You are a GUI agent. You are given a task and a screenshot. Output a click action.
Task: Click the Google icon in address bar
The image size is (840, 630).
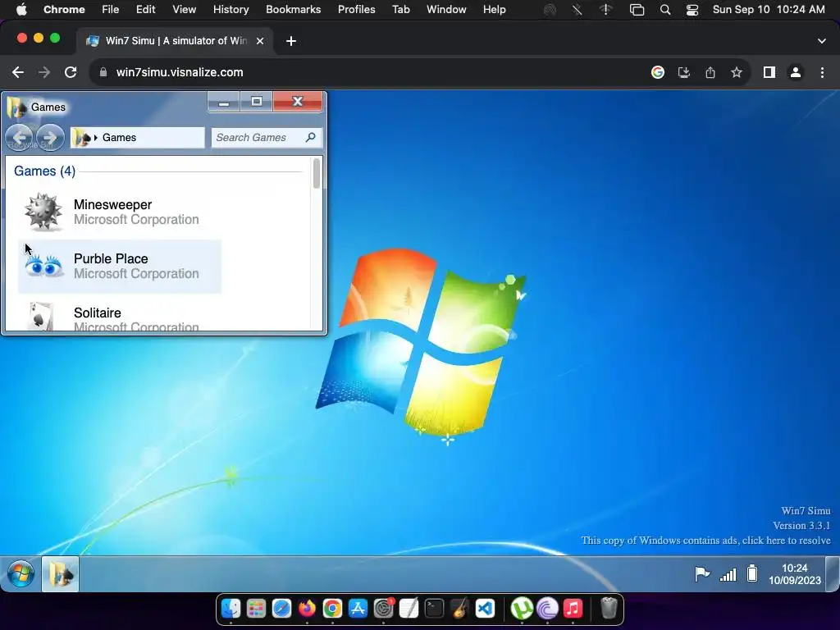coord(658,72)
